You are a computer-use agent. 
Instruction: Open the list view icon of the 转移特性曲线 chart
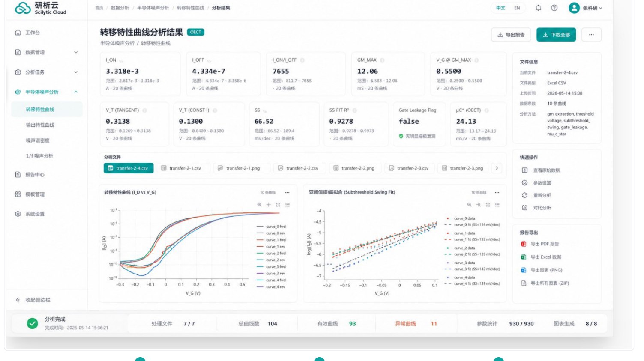point(288,205)
